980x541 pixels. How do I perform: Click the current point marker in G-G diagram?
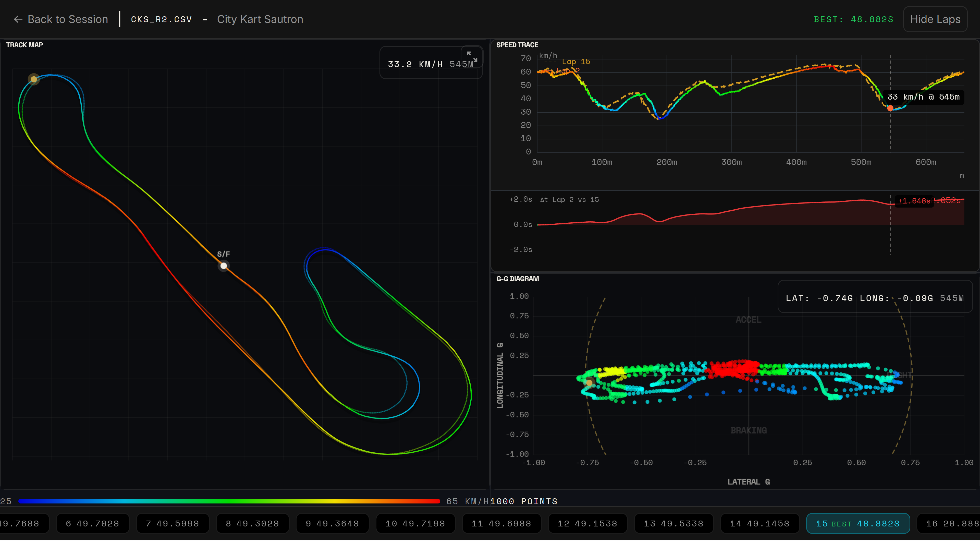point(589,383)
